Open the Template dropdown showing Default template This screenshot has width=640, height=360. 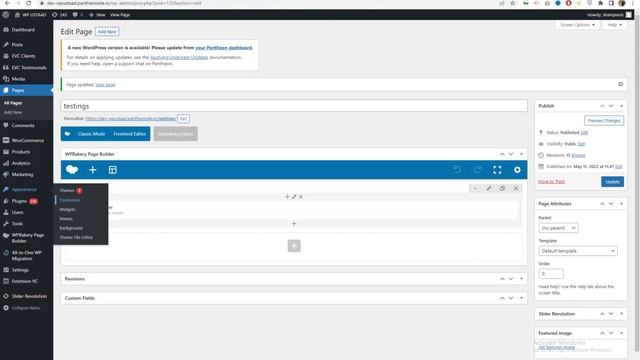click(x=578, y=251)
